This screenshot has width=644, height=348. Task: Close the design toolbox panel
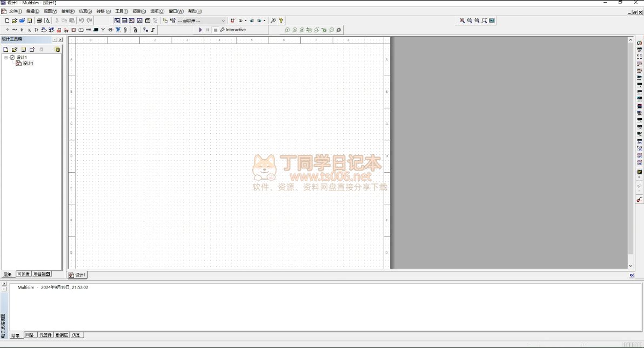60,39
